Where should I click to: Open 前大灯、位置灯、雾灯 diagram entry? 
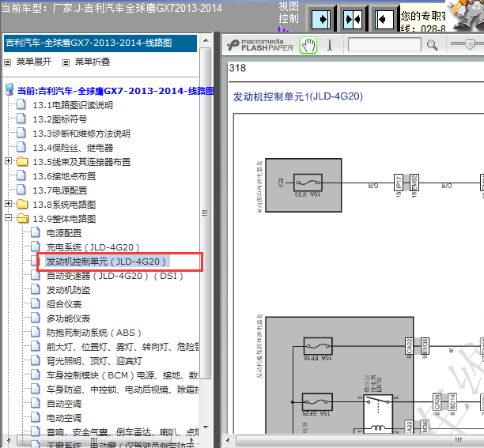click(x=123, y=347)
